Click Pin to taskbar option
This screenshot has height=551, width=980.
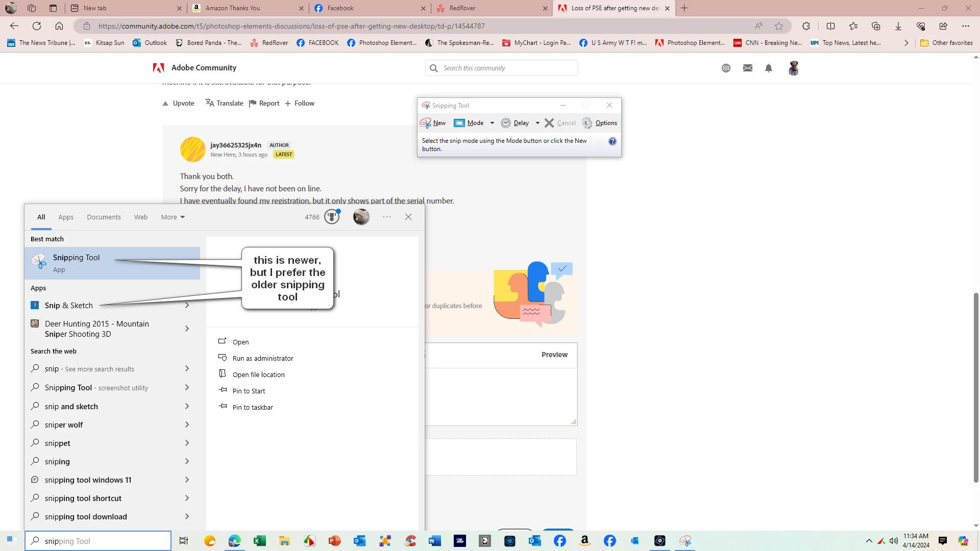[x=252, y=407]
